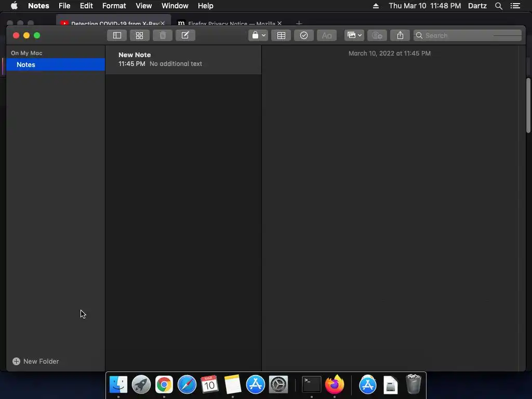The height and width of the screenshot is (399, 532).
Task: Launch Google Chrome from the Dock
Action: [164, 384]
